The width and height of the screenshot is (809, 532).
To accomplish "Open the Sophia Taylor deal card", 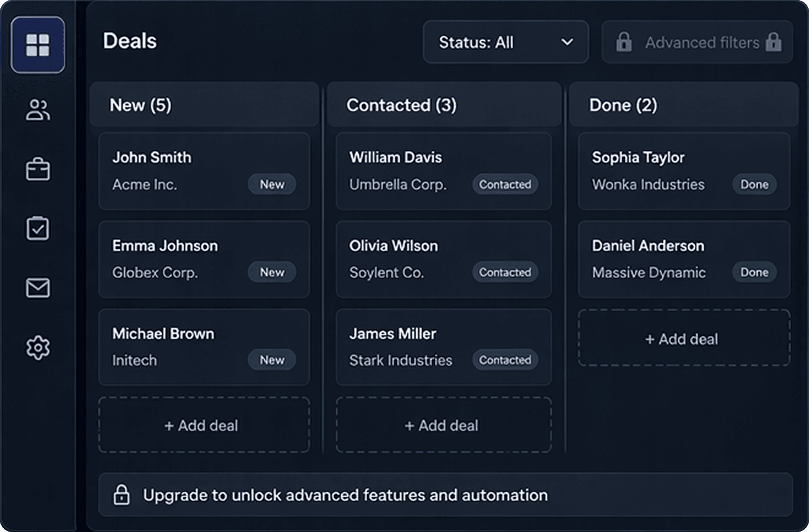I will tap(684, 171).
